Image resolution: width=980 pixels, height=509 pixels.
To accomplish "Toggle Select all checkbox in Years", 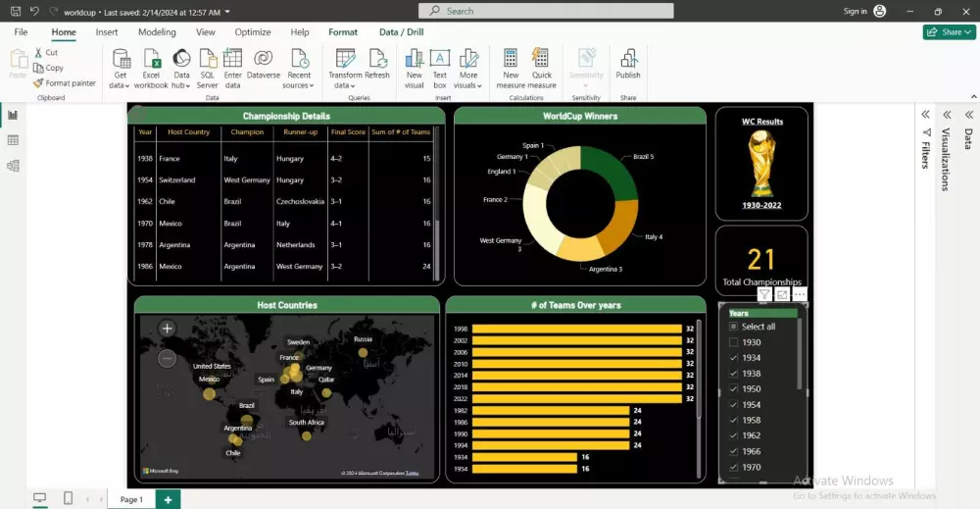I will pyautogui.click(x=734, y=327).
